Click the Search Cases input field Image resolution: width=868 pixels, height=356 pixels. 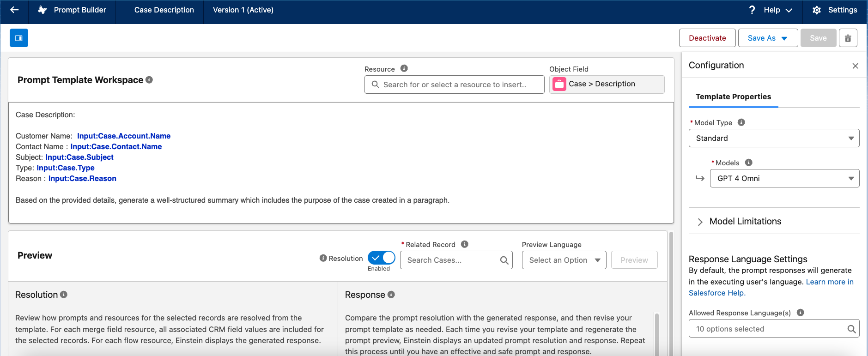click(x=456, y=260)
